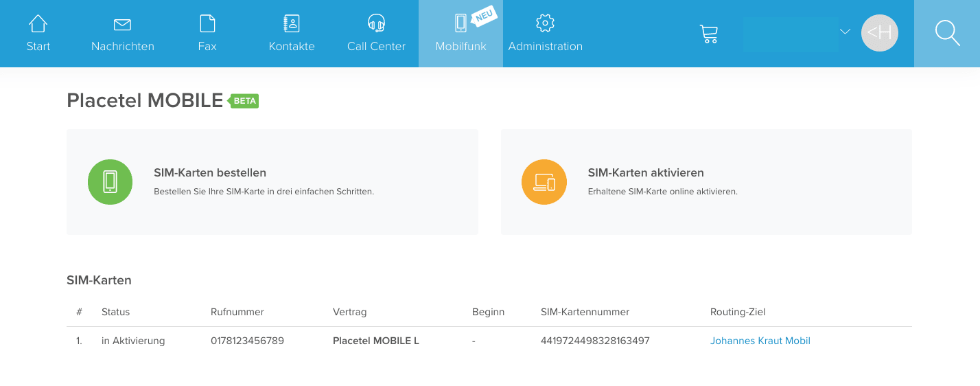
Task: Click the row number '1.' cell
Action: click(x=79, y=341)
